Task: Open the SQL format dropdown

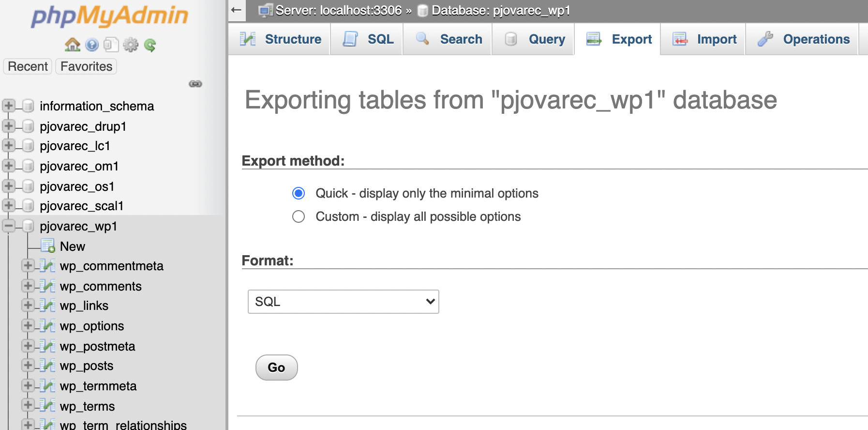Action: [343, 302]
